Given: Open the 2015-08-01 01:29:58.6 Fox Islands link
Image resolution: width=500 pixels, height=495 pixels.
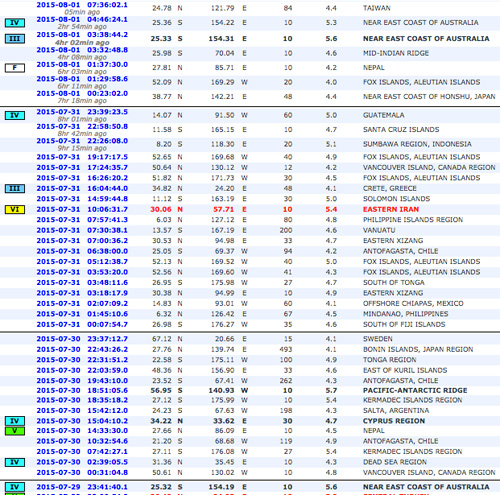Looking at the screenshot, I should tap(82, 79).
